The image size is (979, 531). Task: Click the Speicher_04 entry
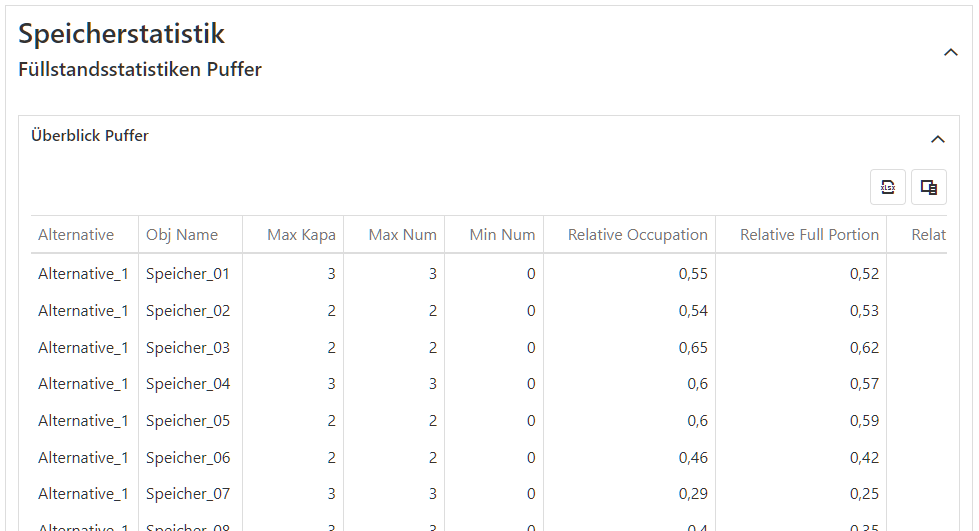click(x=188, y=384)
